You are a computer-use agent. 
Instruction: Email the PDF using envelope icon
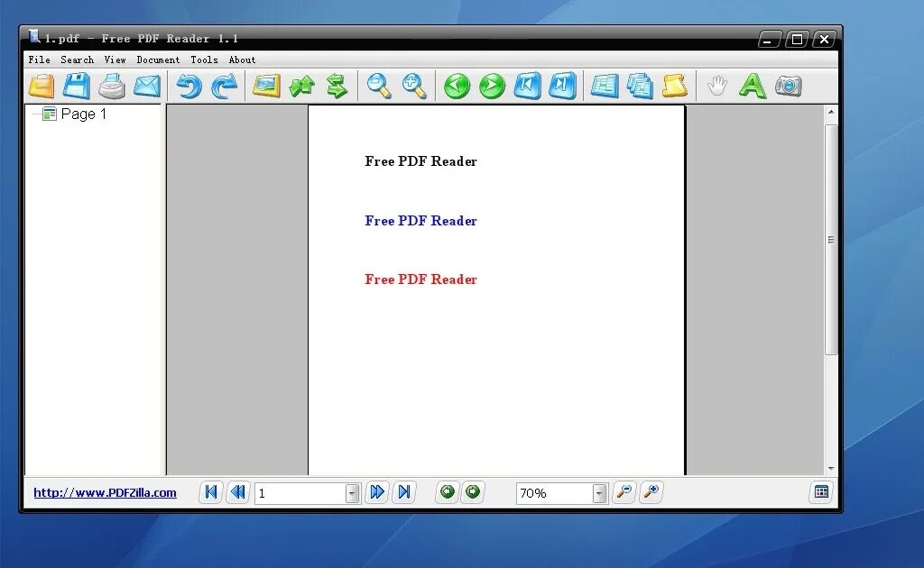click(147, 86)
